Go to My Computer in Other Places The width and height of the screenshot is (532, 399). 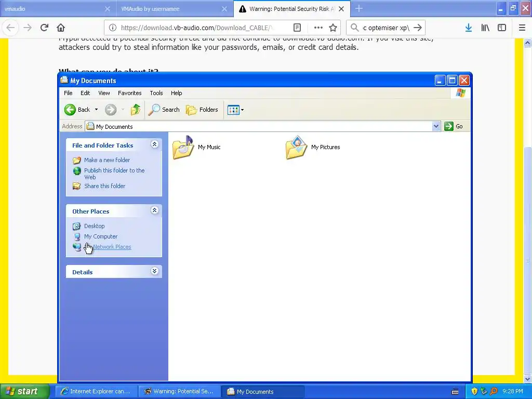101,236
